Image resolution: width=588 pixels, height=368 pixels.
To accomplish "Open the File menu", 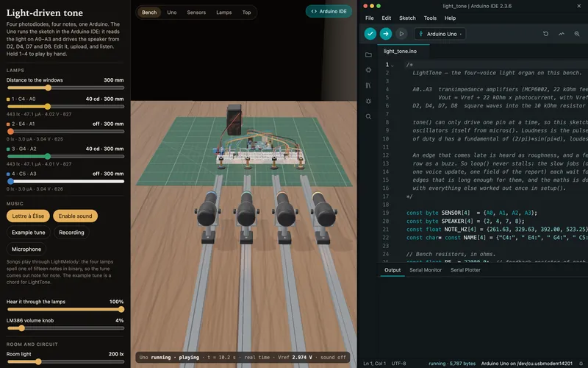I will tap(370, 18).
